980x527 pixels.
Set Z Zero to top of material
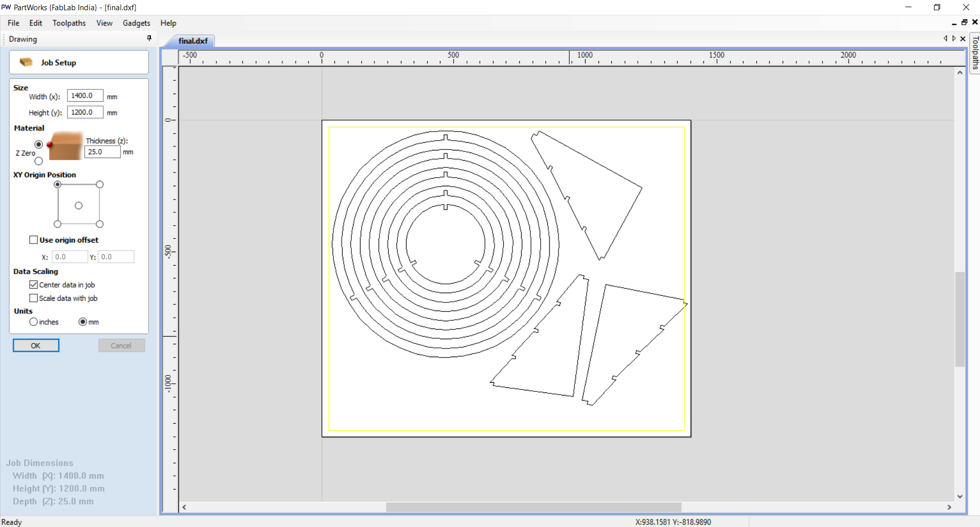pos(38,144)
